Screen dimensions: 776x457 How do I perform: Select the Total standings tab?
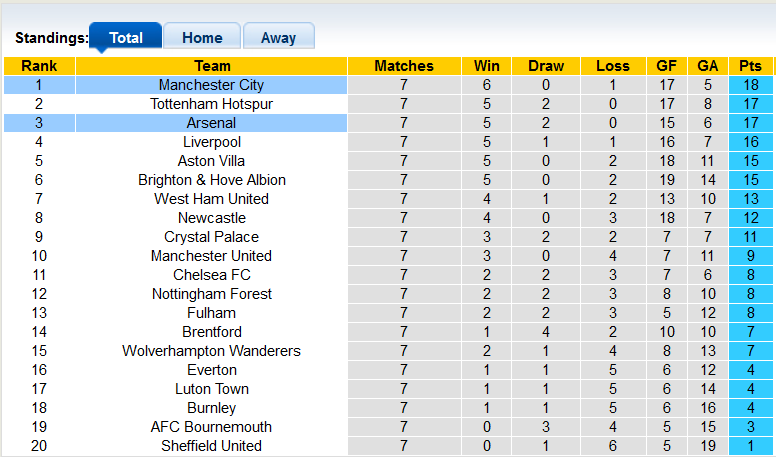pyautogui.click(x=126, y=37)
